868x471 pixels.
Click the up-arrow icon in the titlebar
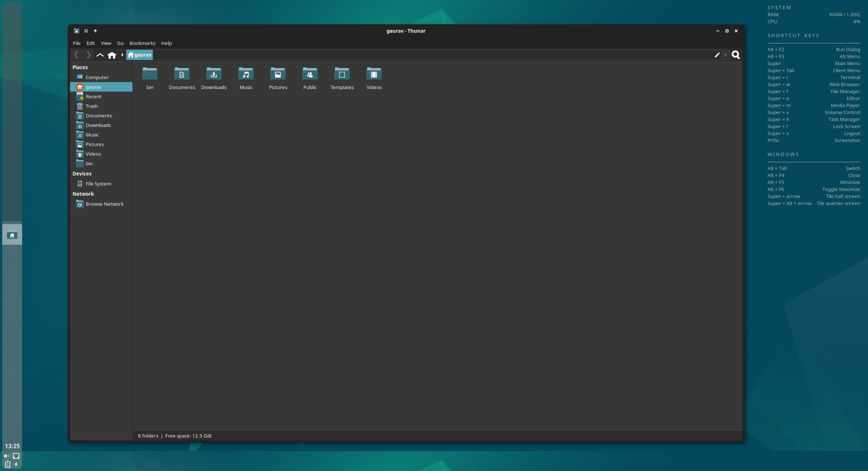click(x=95, y=31)
